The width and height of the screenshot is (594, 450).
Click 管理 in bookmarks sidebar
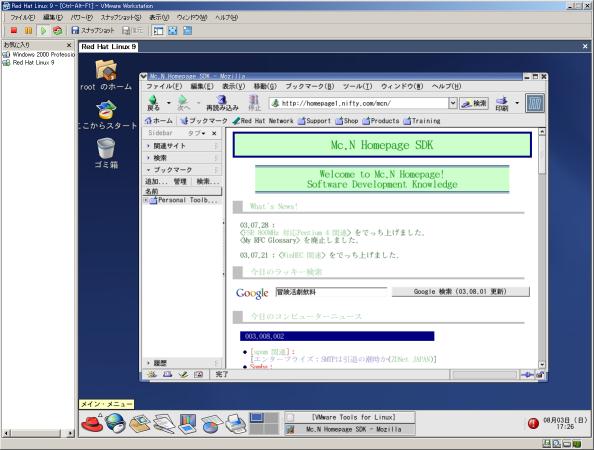tap(180, 181)
